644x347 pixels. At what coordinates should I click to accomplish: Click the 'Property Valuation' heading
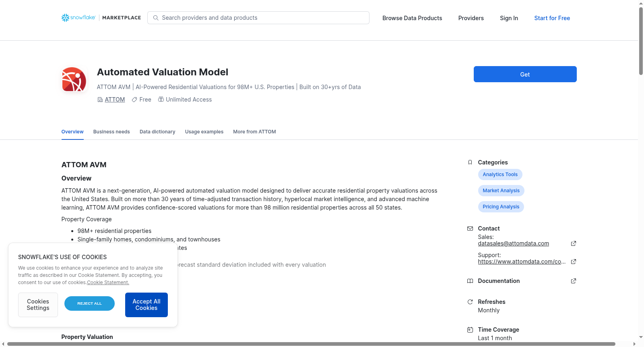click(x=87, y=337)
